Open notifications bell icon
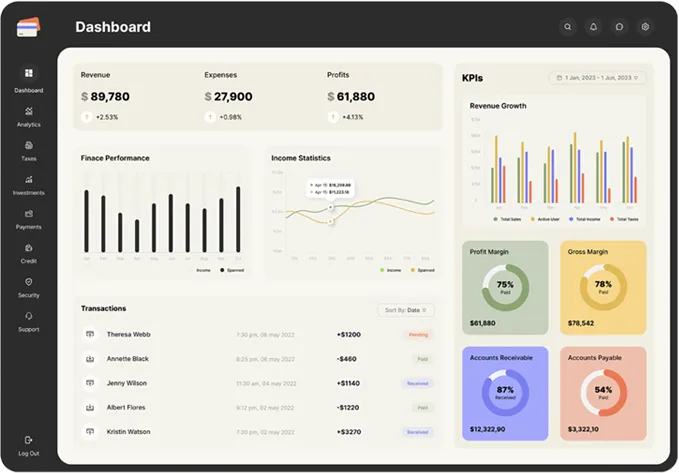Image resolution: width=679 pixels, height=473 pixels. (x=594, y=27)
